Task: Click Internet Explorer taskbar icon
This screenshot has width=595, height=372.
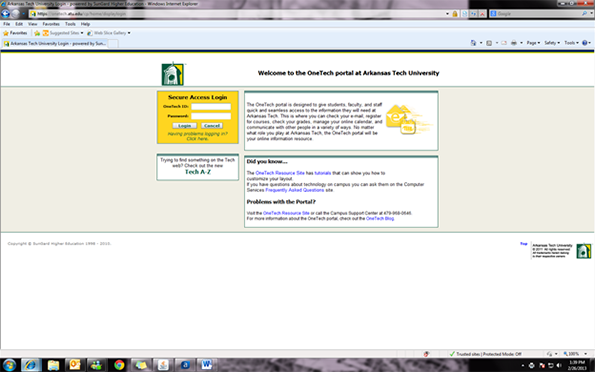Action: coord(31,365)
